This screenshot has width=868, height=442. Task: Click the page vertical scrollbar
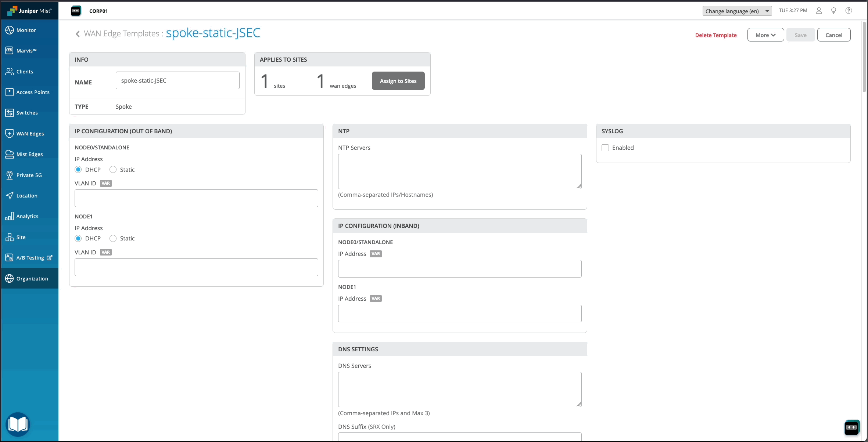(x=864, y=57)
